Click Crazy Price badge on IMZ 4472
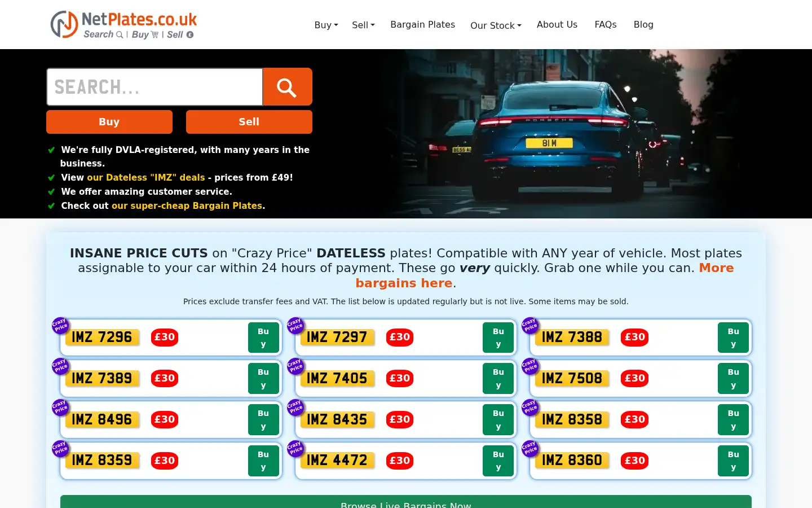The width and height of the screenshot is (812, 508). (x=295, y=449)
